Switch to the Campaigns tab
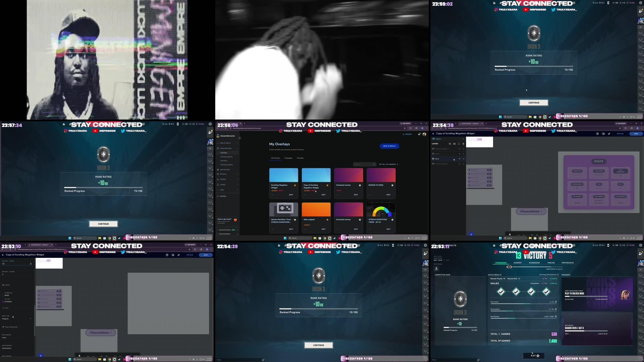The width and height of the screenshot is (644, 362). coord(289,158)
